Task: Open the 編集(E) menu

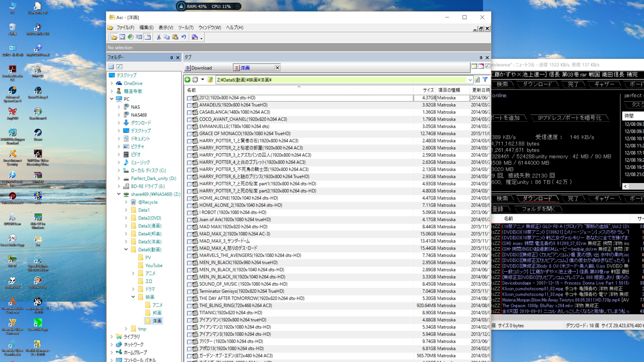Action: point(146,28)
